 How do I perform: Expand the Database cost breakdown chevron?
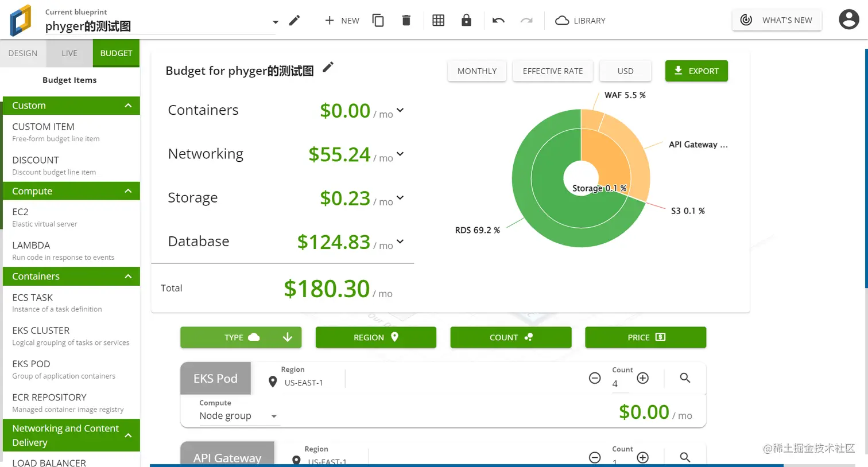click(400, 242)
